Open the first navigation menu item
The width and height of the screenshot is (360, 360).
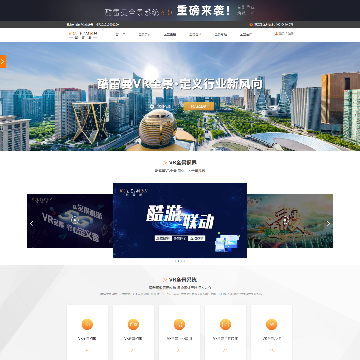coord(120,34)
